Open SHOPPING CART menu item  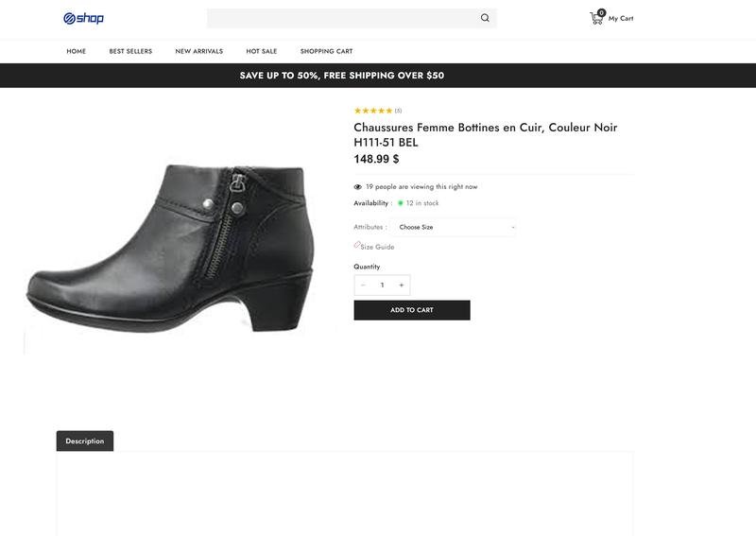coord(326,51)
